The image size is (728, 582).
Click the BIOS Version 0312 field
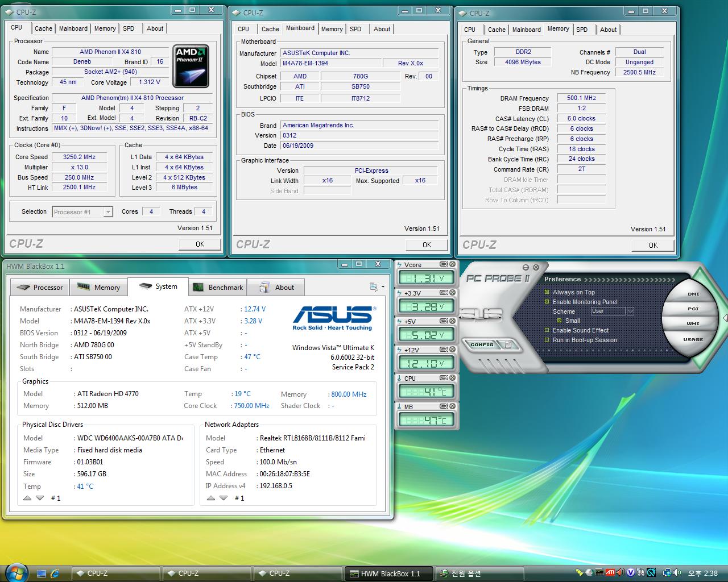click(360, 135)
